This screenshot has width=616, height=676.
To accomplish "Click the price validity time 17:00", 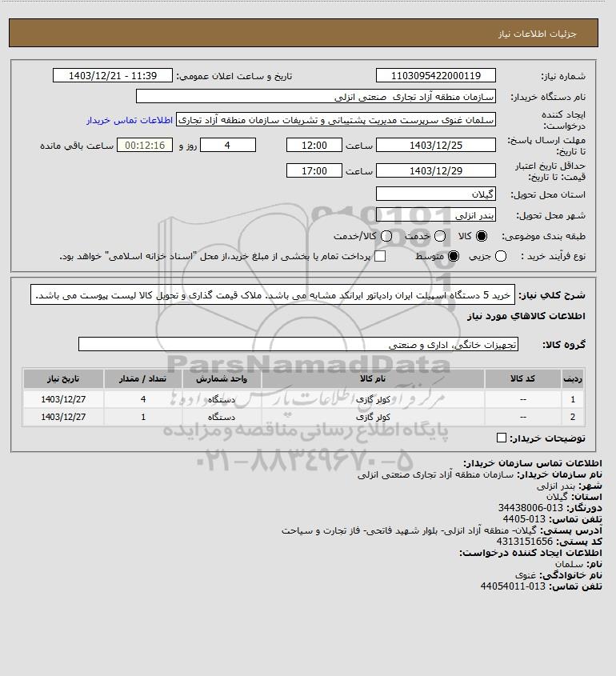I will pyautogui.click(x=314, y=170).
